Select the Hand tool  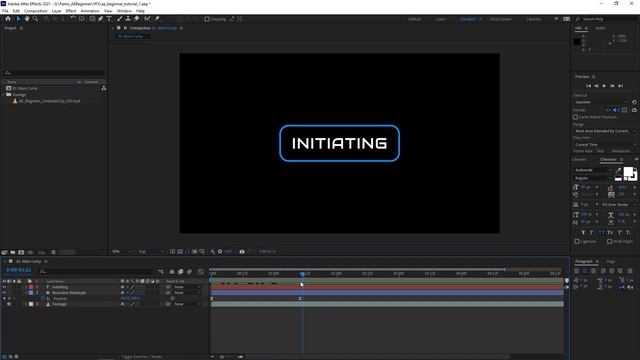pos(27,19)
